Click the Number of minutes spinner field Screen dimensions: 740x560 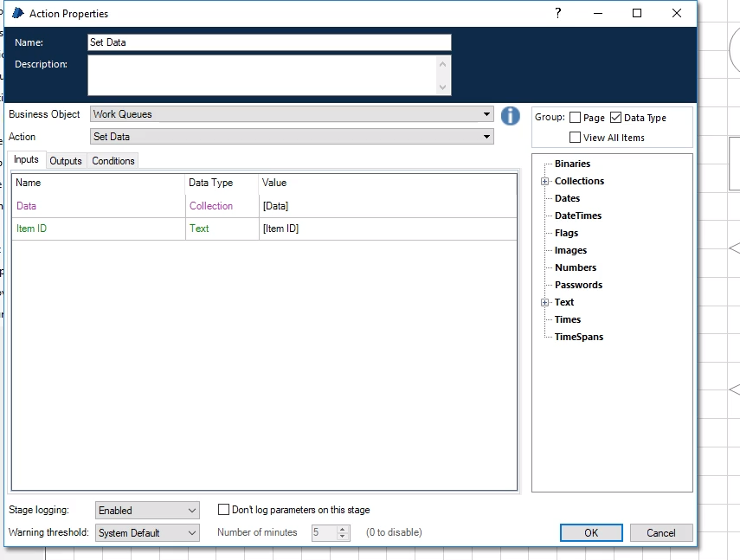[x=331, y=532]
